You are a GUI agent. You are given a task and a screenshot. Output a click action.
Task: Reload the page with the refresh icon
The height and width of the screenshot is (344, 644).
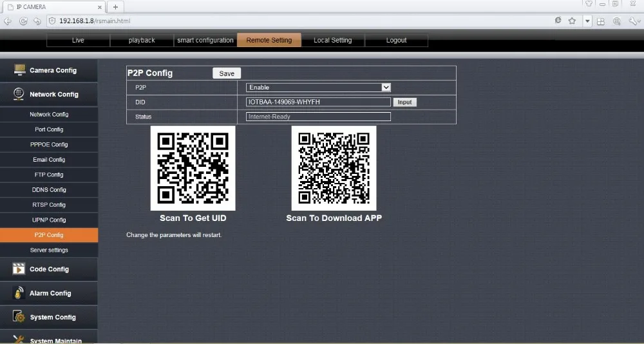point(23,21)
